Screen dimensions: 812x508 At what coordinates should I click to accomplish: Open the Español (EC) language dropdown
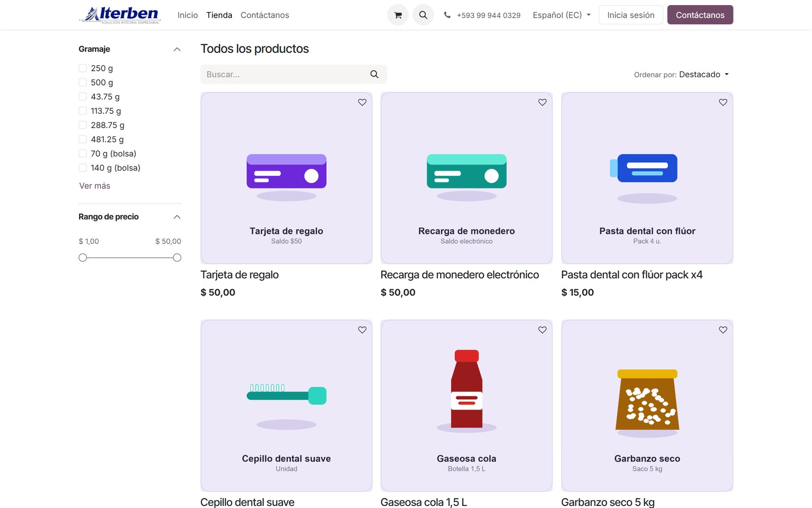561,15
